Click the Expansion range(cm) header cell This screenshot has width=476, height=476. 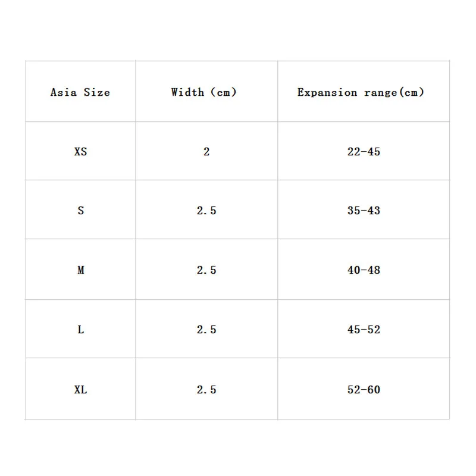coord(364,92)
